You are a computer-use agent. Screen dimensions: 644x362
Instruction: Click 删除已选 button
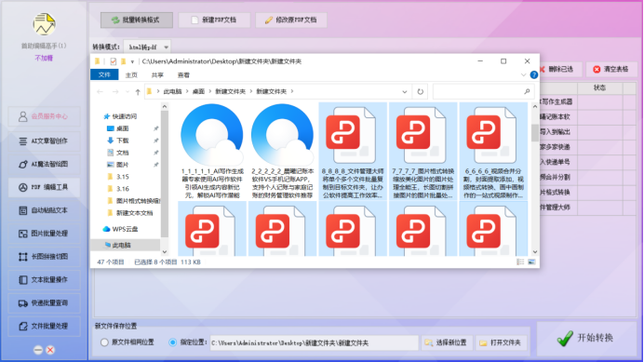pyautogui.click(x=560, y=69)
